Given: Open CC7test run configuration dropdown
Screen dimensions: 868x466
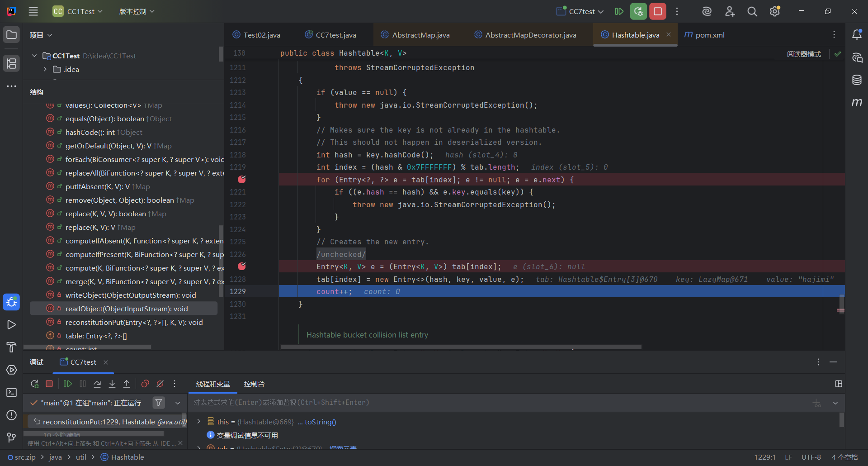Looking at the screenshot, I should 580,11.
